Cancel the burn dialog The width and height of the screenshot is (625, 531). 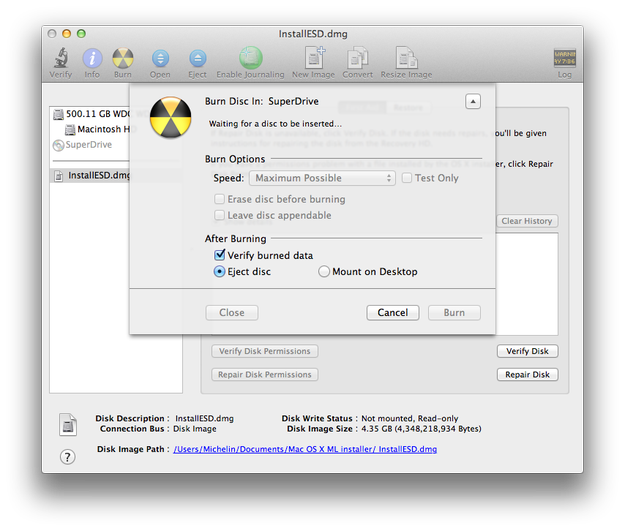tap(393, 313)
